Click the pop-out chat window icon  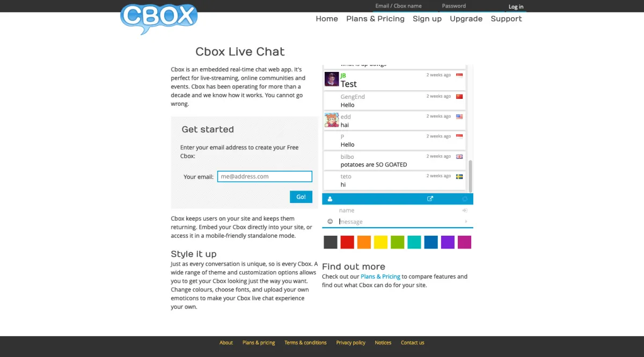(x=430, y=199)
